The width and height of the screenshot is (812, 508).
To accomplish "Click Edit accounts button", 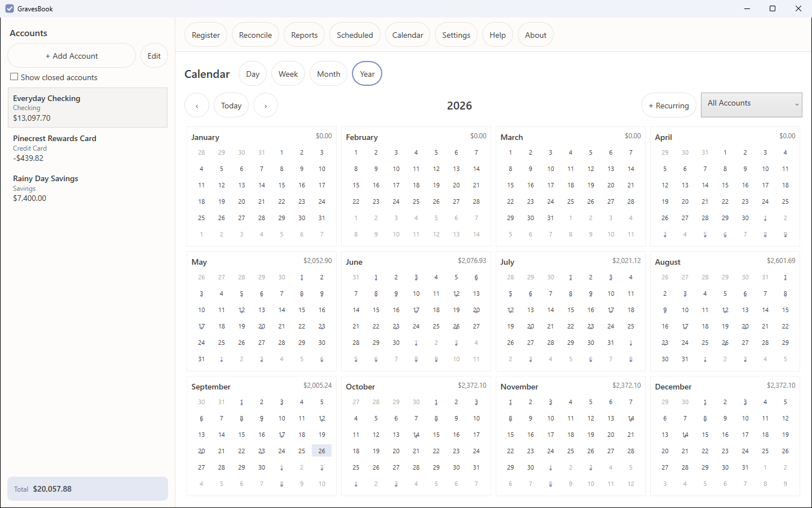I will pyautogui.click(x=154, y=56).
